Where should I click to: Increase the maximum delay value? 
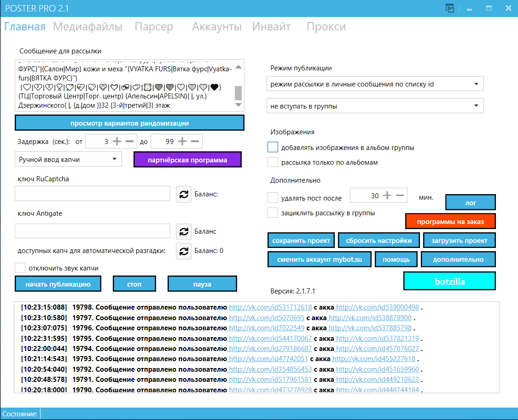tap(182, 142)
